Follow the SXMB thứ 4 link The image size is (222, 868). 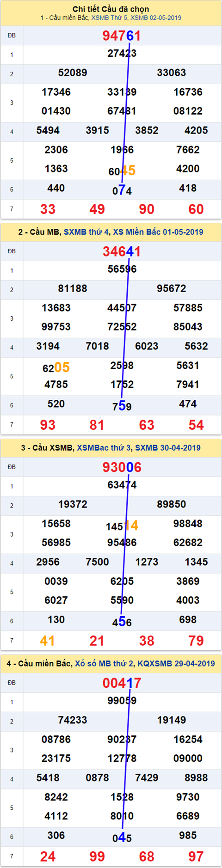[x=87, y=232]
